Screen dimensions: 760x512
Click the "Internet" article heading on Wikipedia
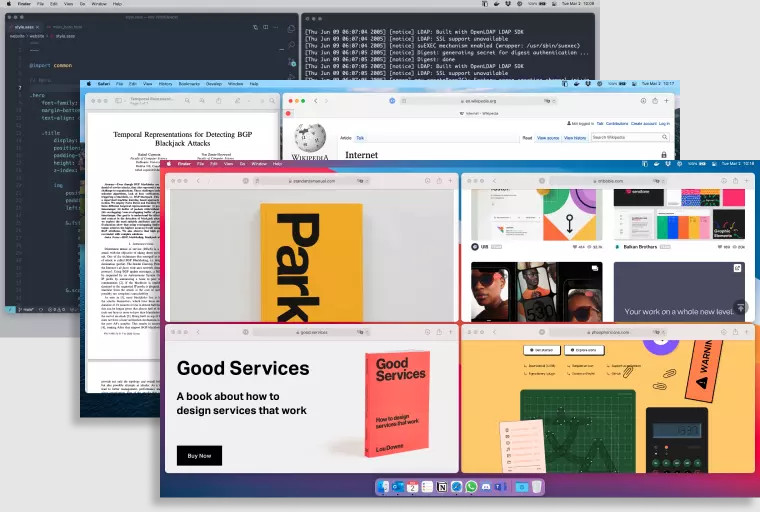pyautogui.click(x=362, y=155)
